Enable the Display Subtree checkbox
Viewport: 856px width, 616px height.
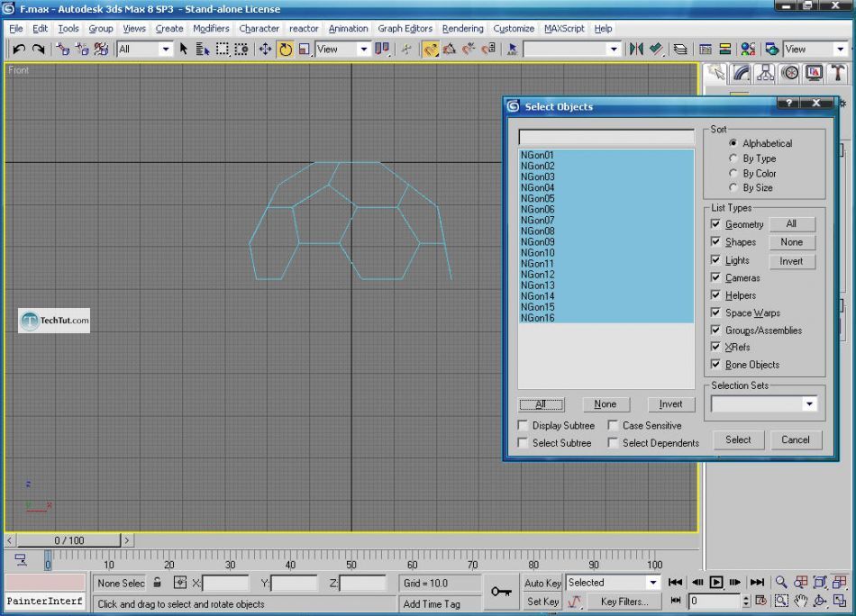(x=524, y=425)
